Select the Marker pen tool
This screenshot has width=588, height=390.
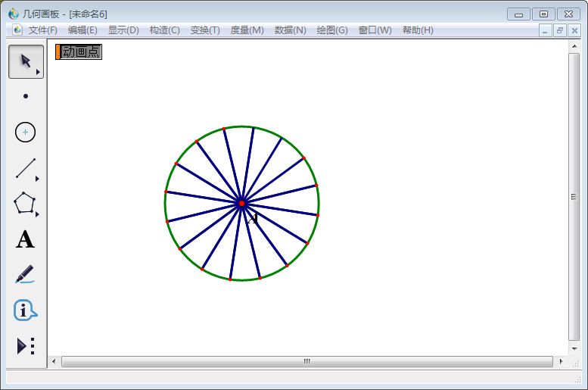click(26, 274)
